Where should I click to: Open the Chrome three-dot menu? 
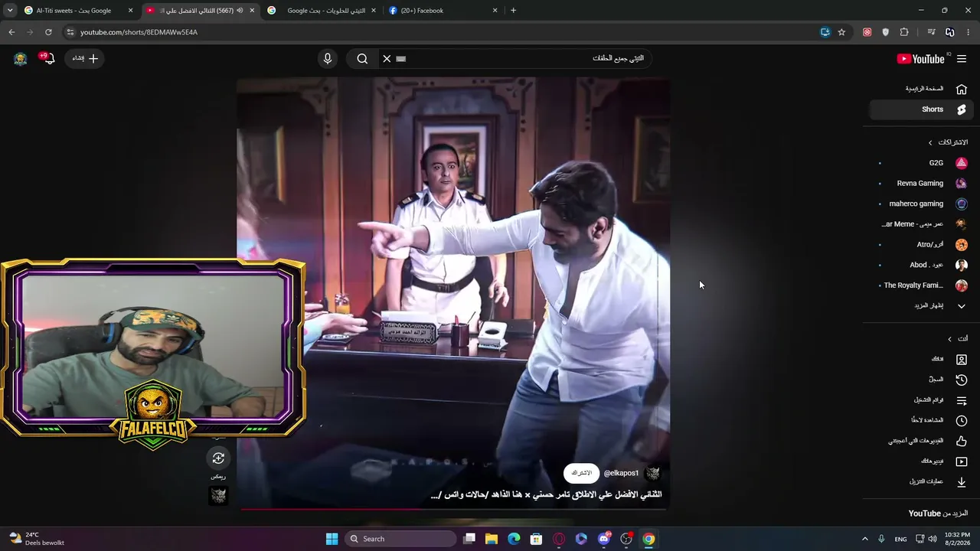tap(969, 32)
